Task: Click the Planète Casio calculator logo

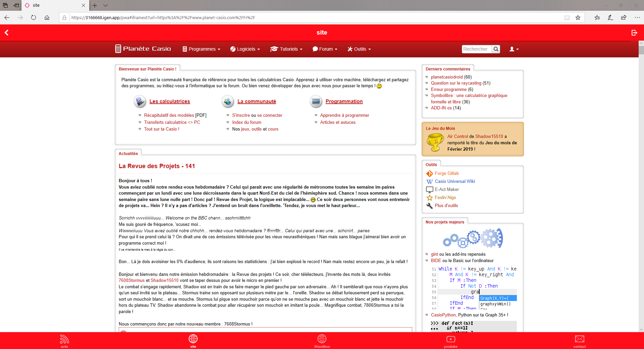Action: (x=143, y=49)
